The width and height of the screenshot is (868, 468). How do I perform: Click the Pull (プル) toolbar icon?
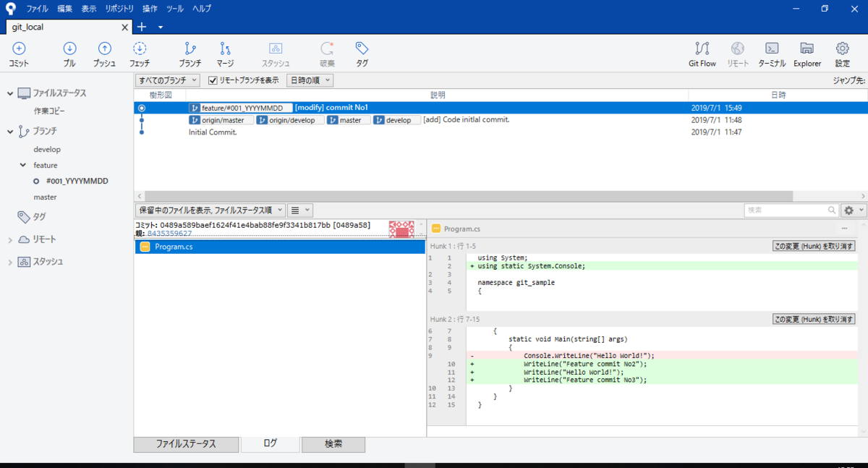[x=69, y=48]
